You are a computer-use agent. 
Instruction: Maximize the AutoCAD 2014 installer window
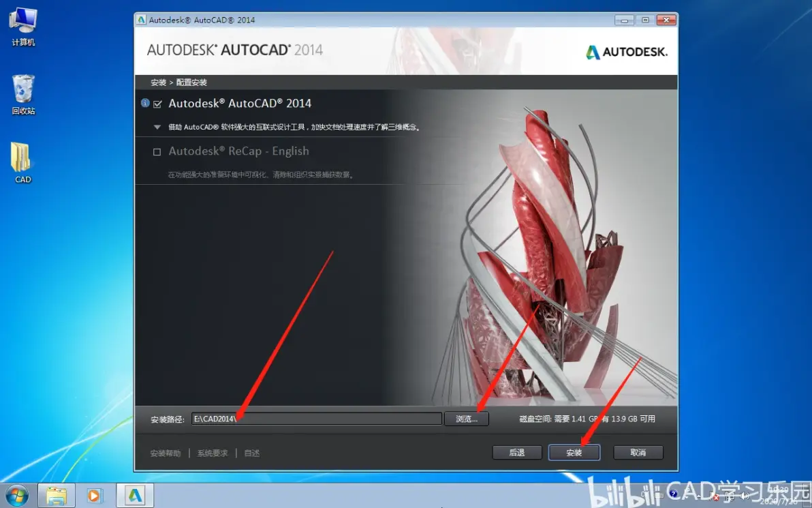coord(645,20)
